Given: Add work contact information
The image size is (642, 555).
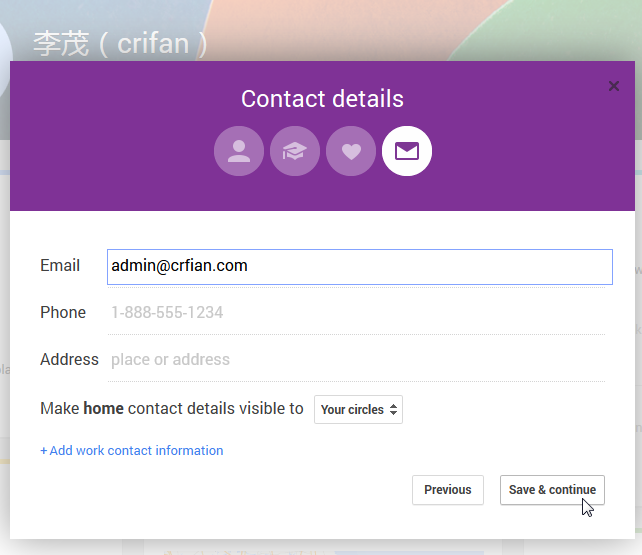Looking at the screenshot, I should (132, 451).
